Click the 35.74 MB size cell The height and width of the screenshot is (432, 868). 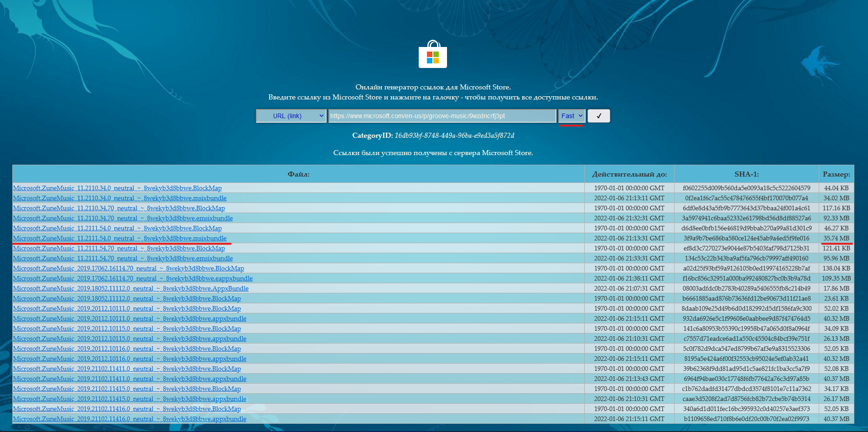click(x=837, y=238)
